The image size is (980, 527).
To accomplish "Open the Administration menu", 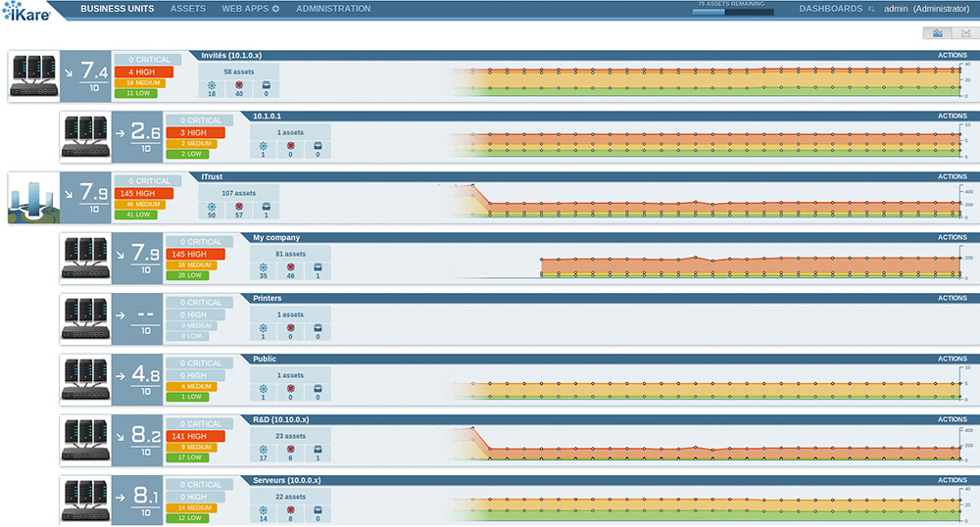I will 333,9.
